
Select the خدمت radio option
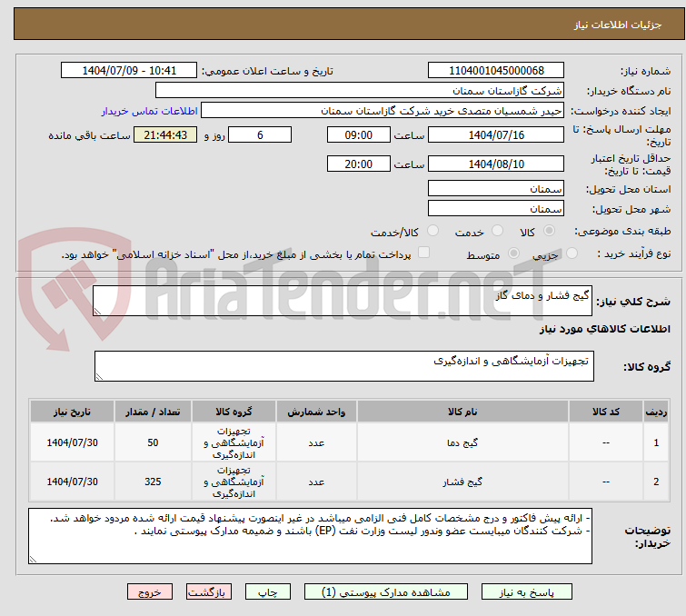pyautogui.click(x=497, y=231)
